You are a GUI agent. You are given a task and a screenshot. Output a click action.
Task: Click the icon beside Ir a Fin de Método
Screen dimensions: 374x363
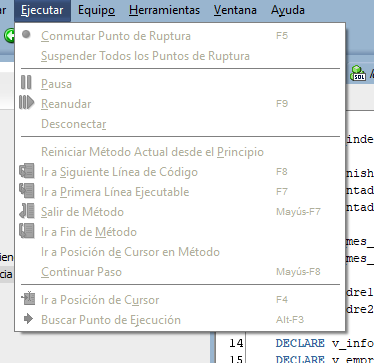[27, 231]
